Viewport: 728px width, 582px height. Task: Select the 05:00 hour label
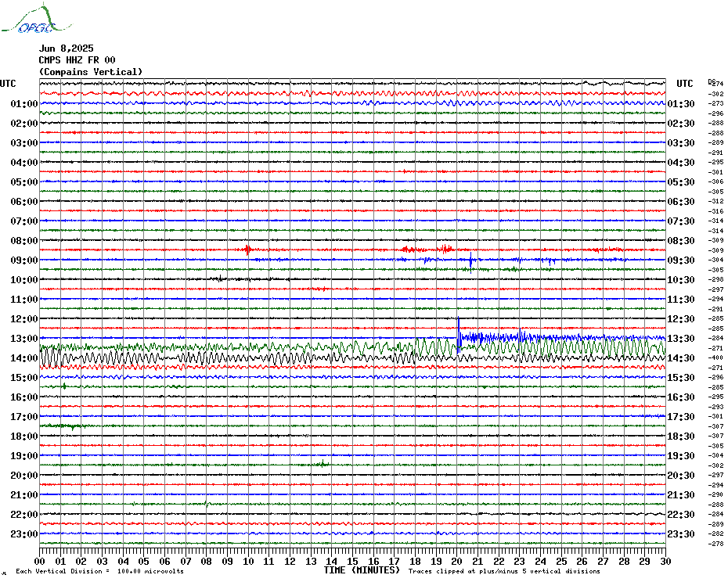coord(24,182)
